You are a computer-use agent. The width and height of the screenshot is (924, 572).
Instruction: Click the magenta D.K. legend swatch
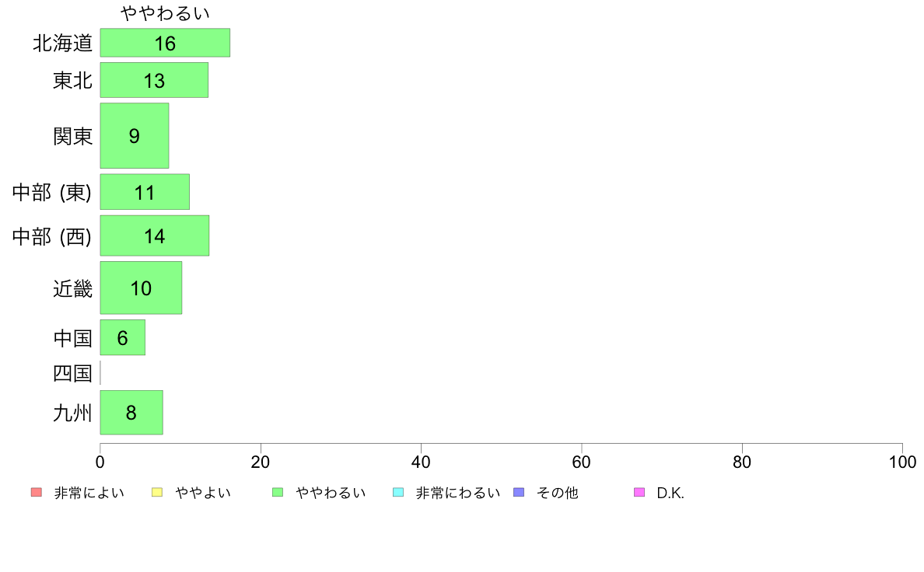point(639,493)
